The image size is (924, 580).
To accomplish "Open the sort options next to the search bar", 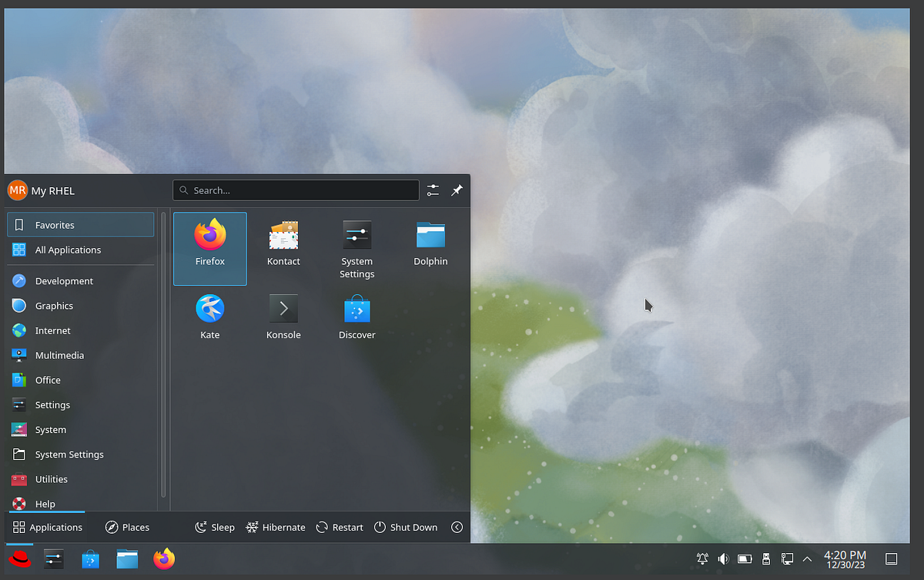I will [x=432, y=190].
